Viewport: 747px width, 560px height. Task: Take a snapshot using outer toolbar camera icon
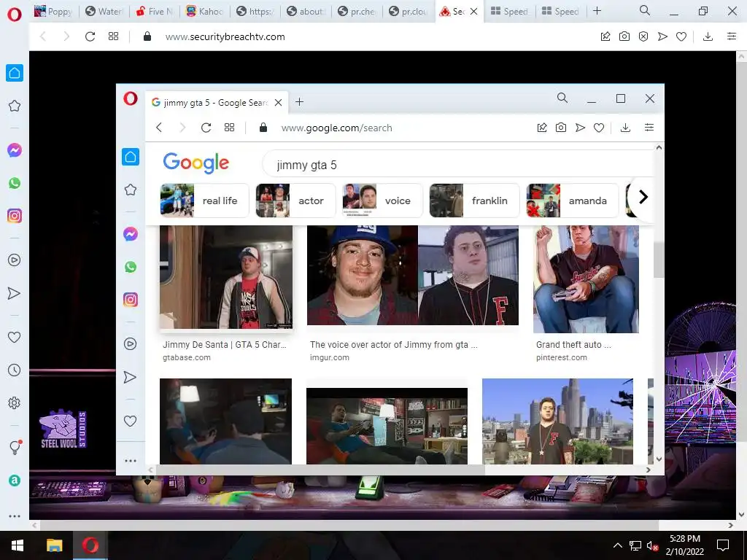click(x=624, y=36)
